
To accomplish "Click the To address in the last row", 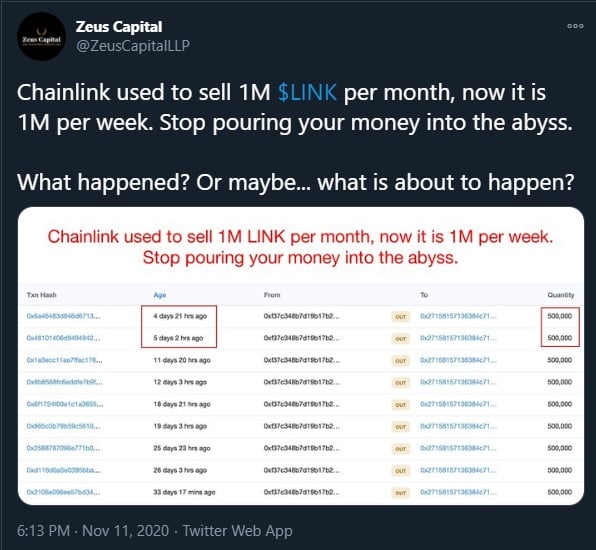I will pyautogui.click(x=458, y=492).
